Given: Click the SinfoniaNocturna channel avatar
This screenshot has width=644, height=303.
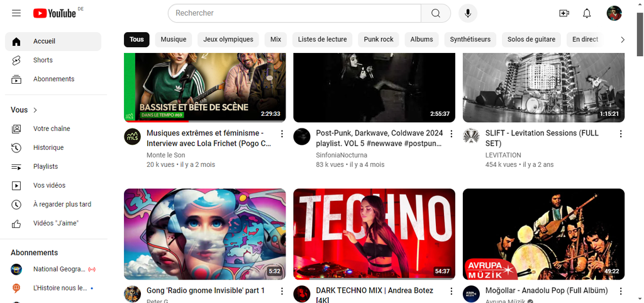Looking at the screenshot, I should coord(302,137).
